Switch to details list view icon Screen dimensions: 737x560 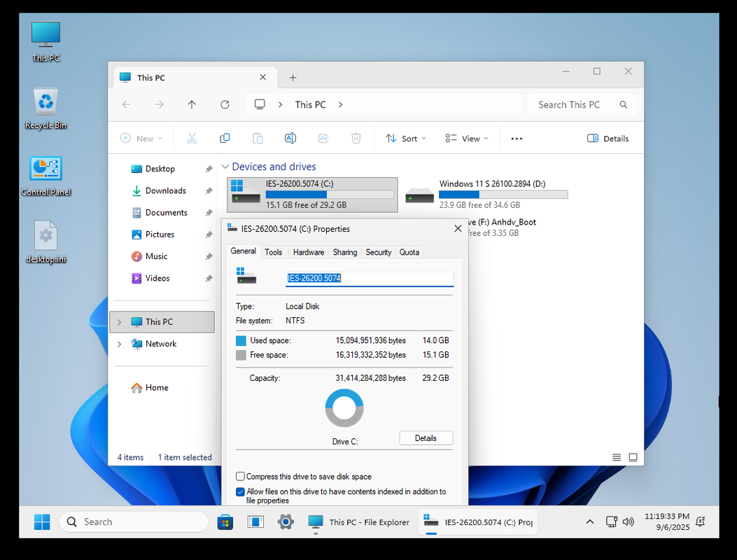pos(617,457)
